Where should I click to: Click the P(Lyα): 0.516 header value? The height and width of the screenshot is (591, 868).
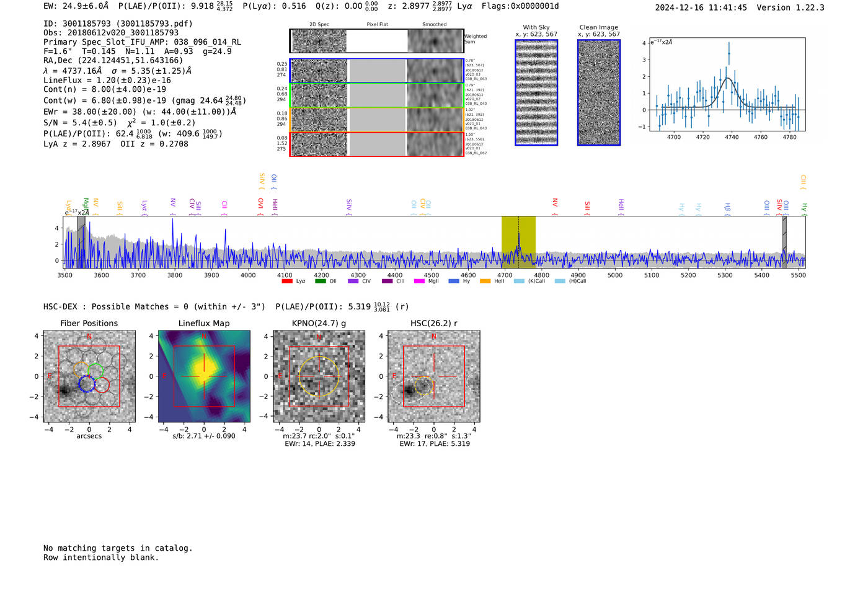(274, 6)
